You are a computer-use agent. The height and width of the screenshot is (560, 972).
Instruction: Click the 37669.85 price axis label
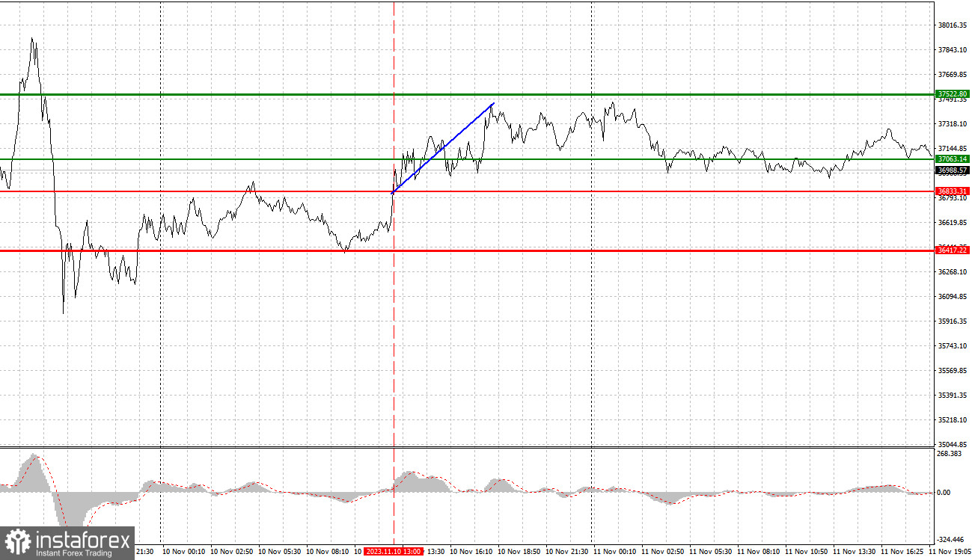[953, 75]
